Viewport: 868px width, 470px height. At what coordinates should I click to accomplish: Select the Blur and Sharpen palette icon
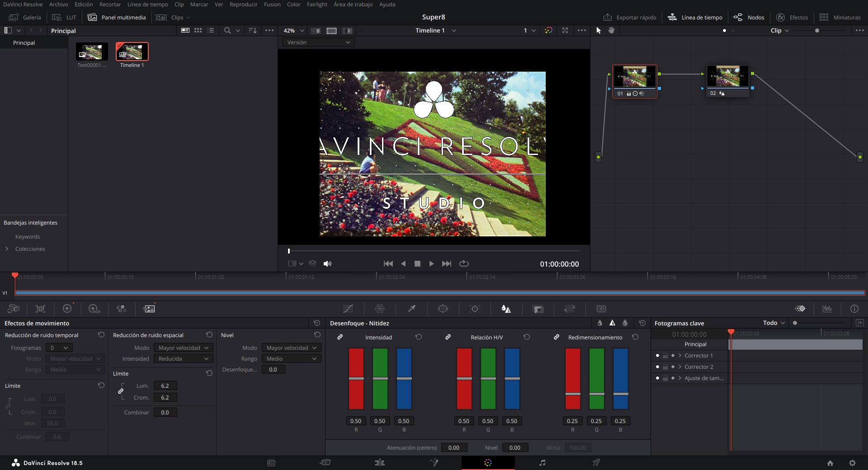point(506,309)
